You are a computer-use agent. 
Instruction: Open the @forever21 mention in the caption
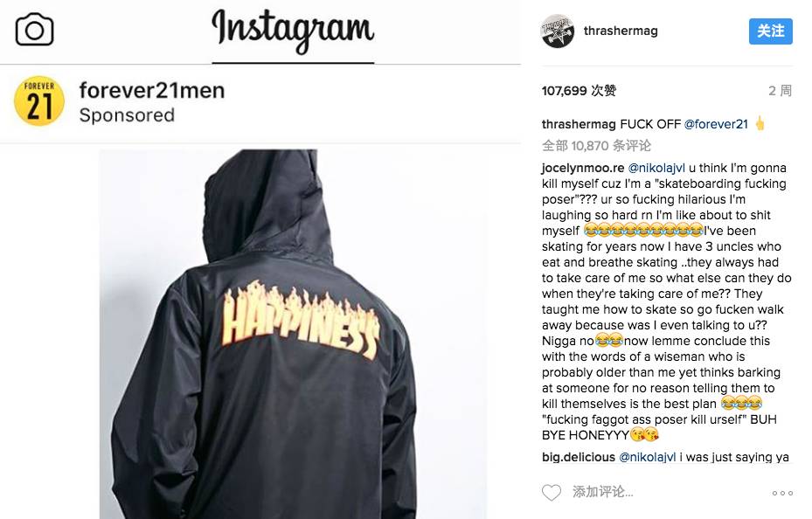[x=716, y=124]
